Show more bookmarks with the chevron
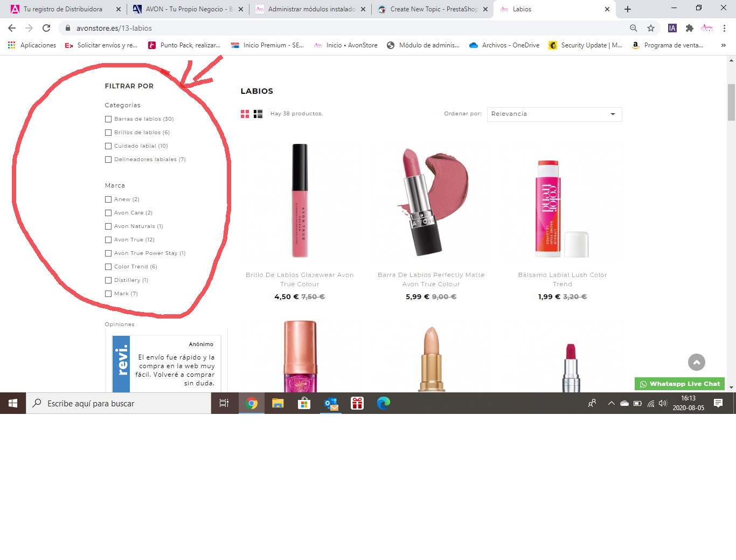Viewport: 736px width, 560px height. [723, 45]
